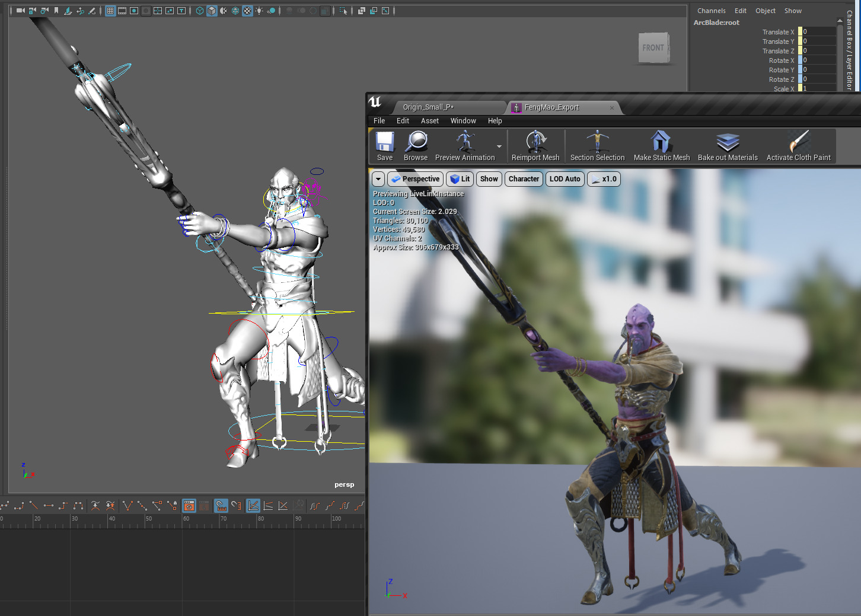Click the Translate X color swatch
Viewport: 861px width, 616px height.
(x=800, y=32)
